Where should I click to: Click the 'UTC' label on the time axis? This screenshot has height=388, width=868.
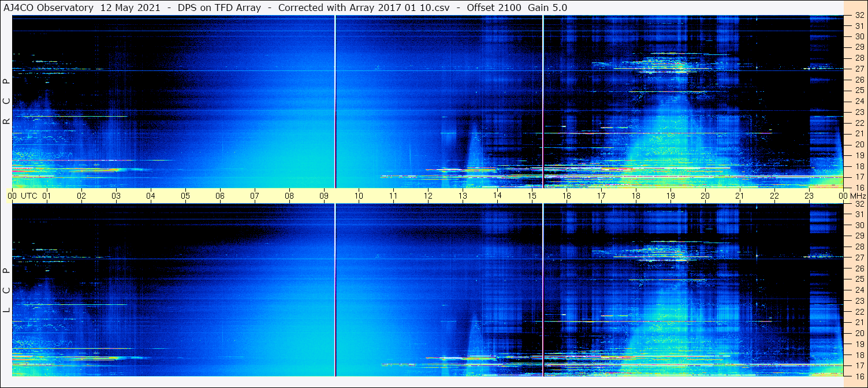tap(29, 196)
